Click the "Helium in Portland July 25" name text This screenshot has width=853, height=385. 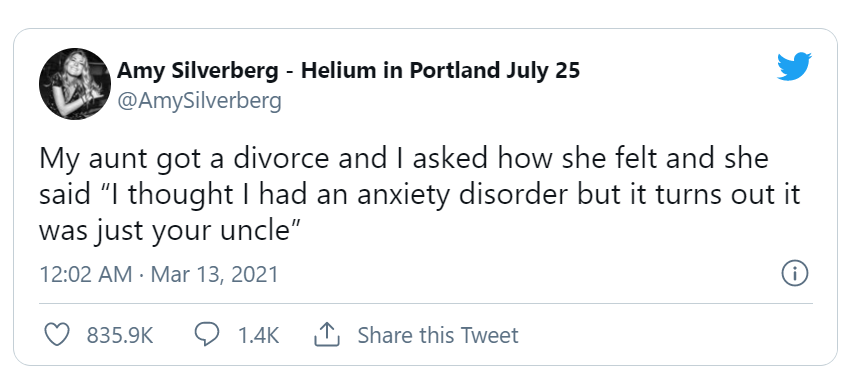point(440,71)
